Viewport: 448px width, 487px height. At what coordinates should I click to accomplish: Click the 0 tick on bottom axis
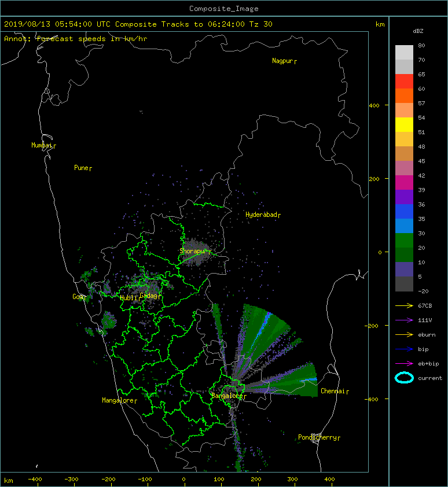(183, 479)
